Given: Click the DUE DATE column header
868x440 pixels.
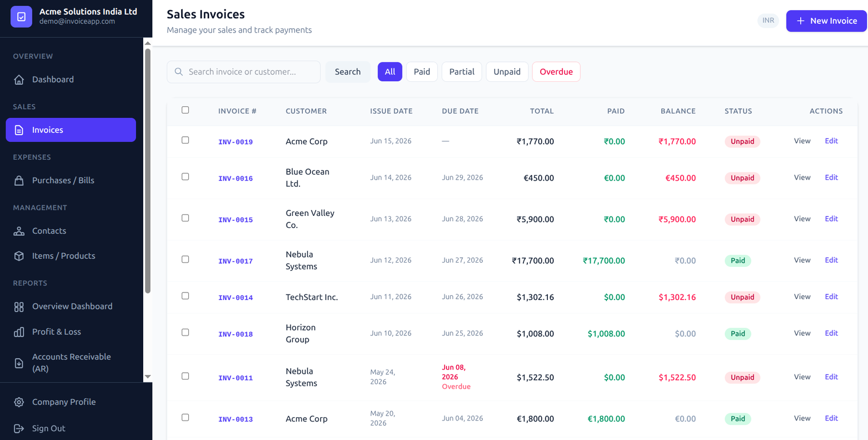Looking at the screenshot, I should click(460, 111).
